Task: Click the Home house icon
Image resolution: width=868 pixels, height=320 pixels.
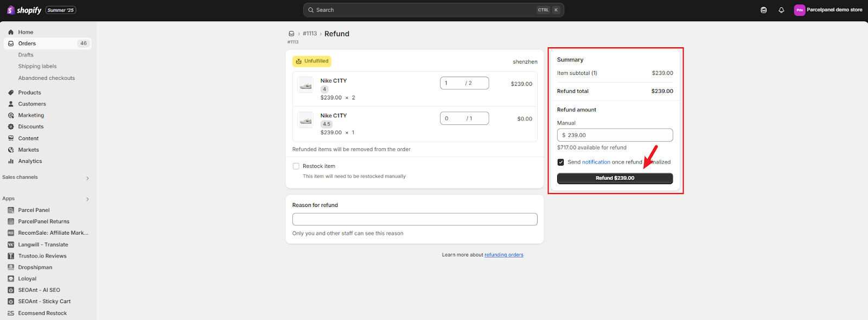Action: [11, 32]
